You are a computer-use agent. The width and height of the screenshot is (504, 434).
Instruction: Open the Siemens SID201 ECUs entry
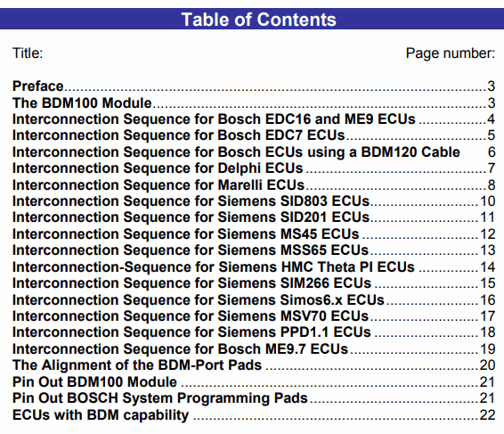pos(254,217)
